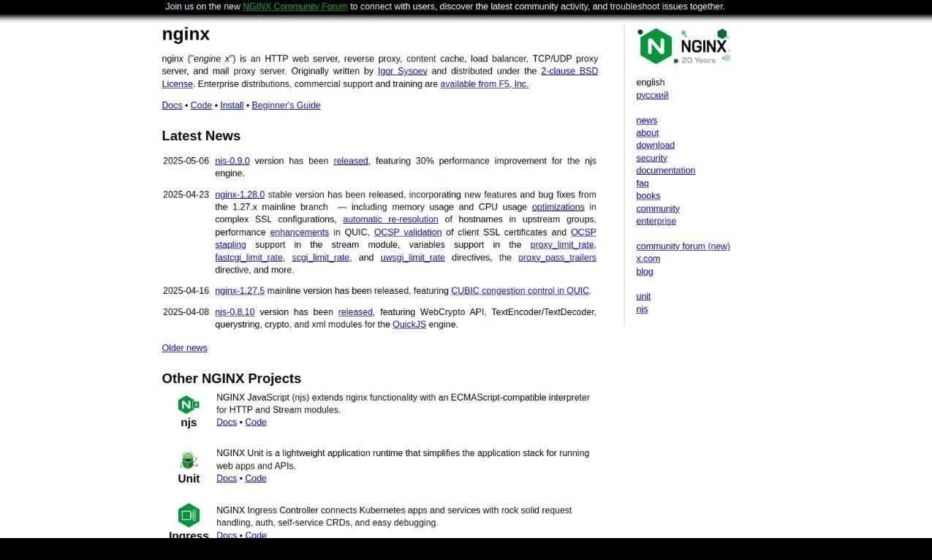Image resolution: width=932 pixels, height=560 pixels.
Task: Open Docs link below nginx intro
Action: tap(172, 105)
